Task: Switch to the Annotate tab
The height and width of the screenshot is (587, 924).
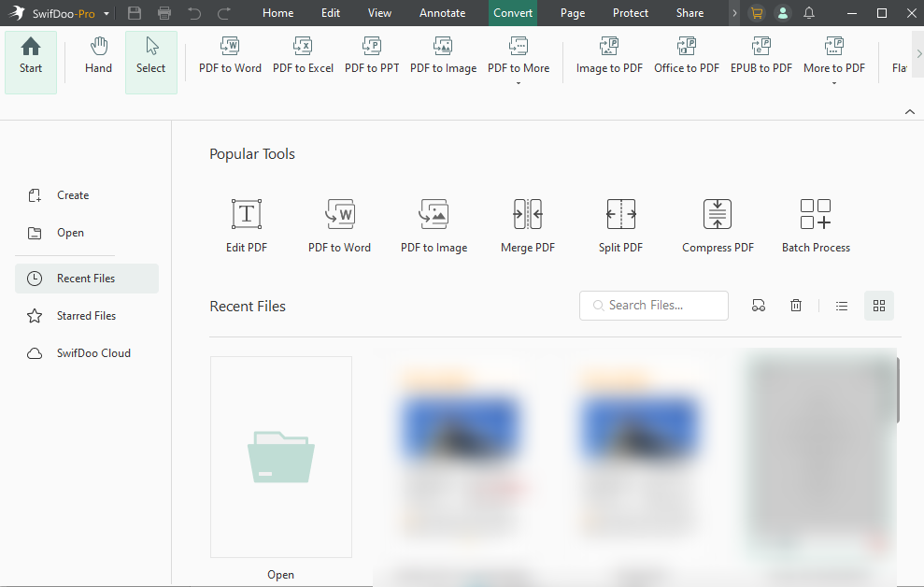Action: (442, 13)
